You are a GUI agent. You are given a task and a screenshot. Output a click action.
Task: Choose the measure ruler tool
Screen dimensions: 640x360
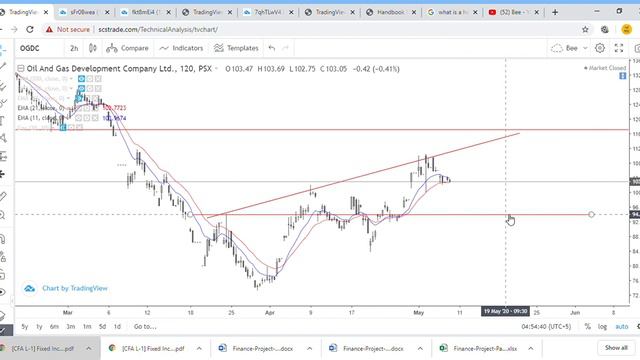[3, 196]
